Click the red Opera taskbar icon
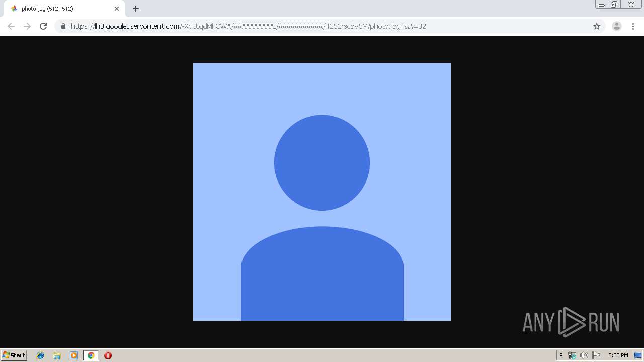 (108, 355)
